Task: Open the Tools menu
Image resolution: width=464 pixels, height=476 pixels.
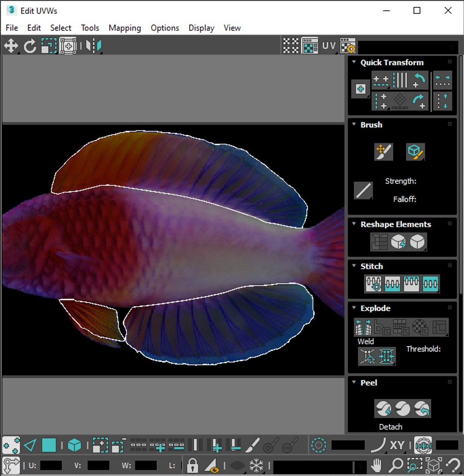Action: point(90,28)
